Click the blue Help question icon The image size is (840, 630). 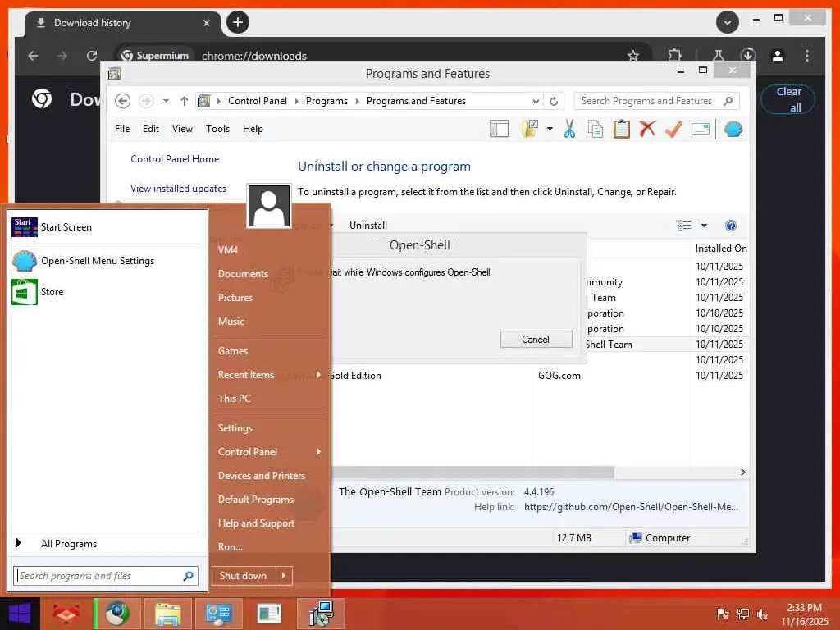click(x=731, y=226)
